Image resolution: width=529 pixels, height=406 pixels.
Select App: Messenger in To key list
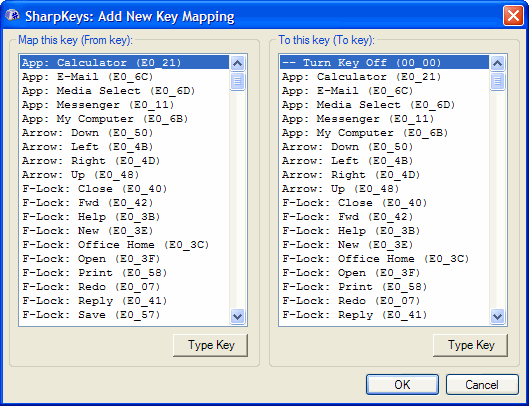point(385,119)
